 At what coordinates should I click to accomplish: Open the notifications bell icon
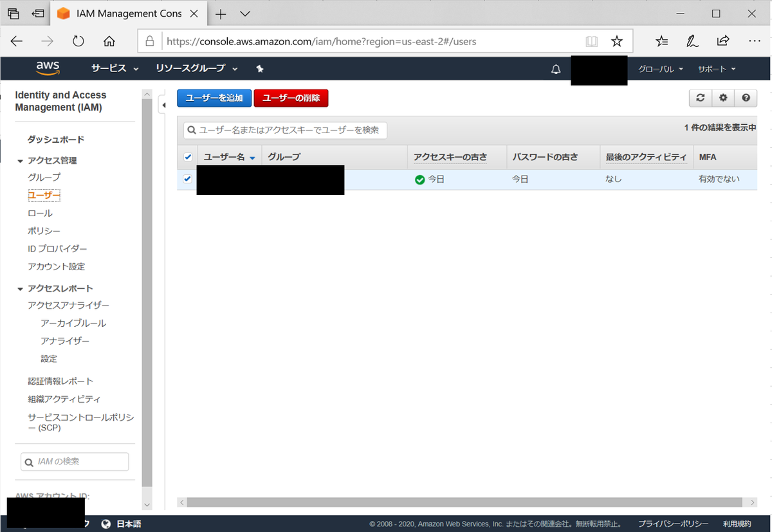(x=556, y=69)
